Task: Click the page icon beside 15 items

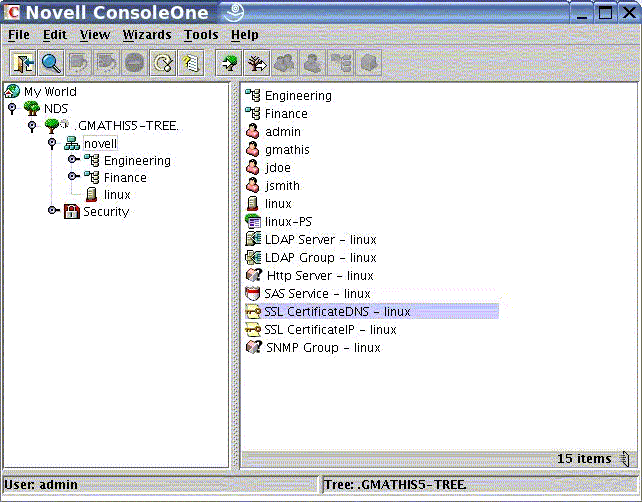Action: [x=625, y=459]
